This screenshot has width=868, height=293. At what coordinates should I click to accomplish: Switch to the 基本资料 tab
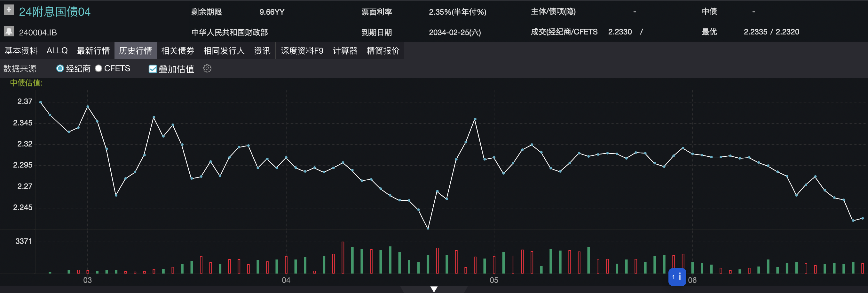point(21,51)
